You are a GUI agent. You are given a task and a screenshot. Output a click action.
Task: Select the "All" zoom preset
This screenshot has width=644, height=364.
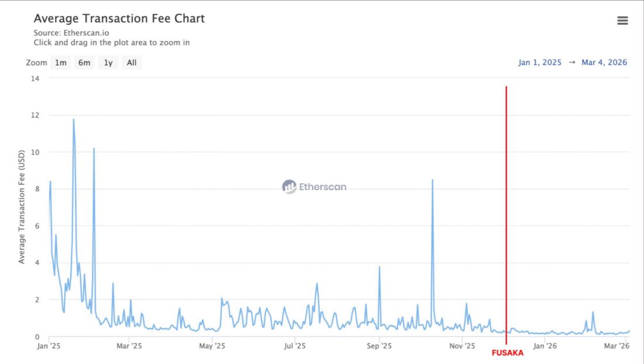(131, 62)
